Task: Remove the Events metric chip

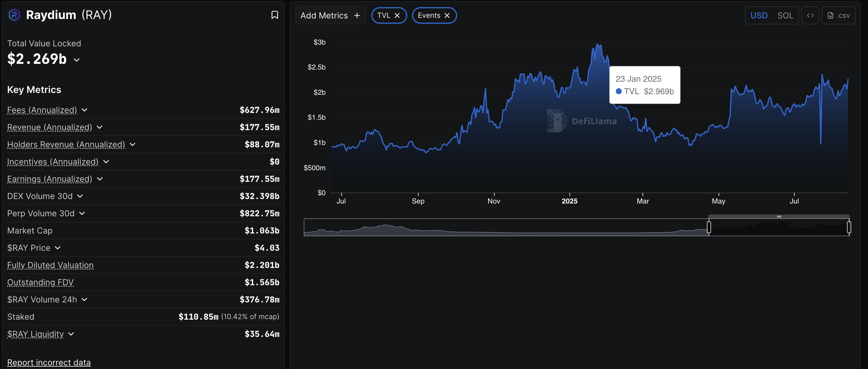Action: click(447, 15)
